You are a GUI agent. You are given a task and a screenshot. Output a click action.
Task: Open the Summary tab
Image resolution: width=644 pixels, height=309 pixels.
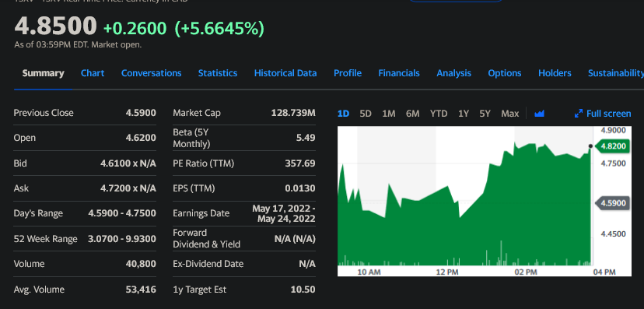coord(43,73)
